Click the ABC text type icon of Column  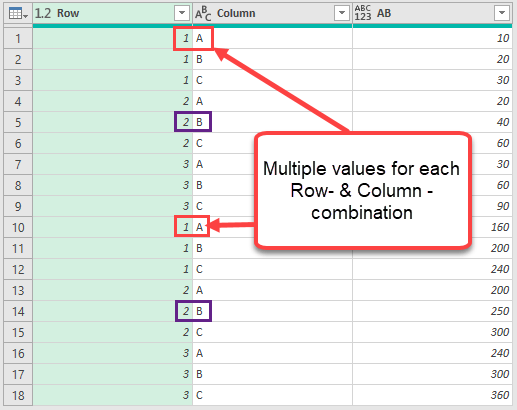point(203,13)
